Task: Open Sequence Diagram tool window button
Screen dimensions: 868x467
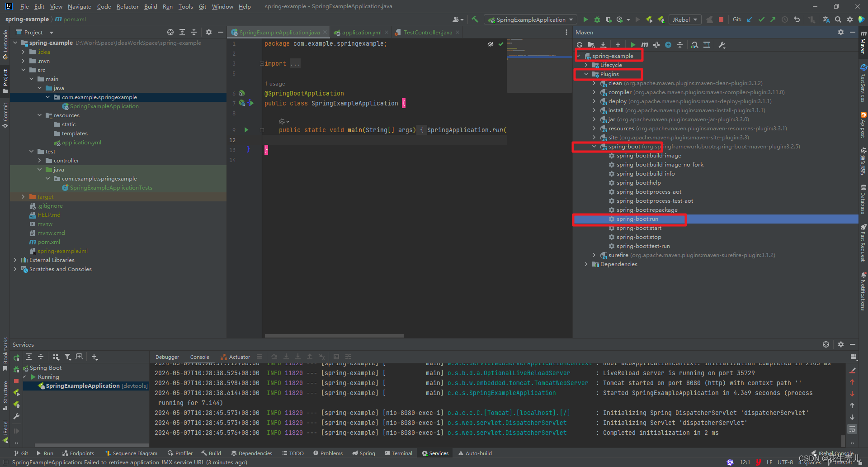Action: pos(131,453)
